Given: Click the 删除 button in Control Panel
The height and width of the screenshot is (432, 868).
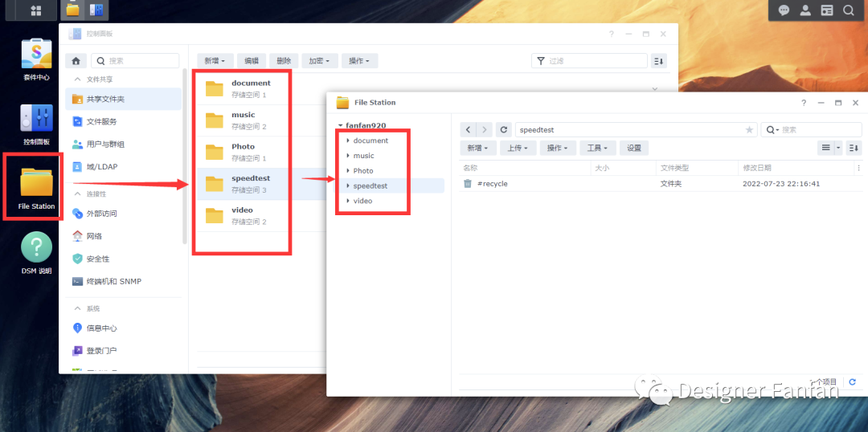Looking at the screenshot, I should click(284, 61).
